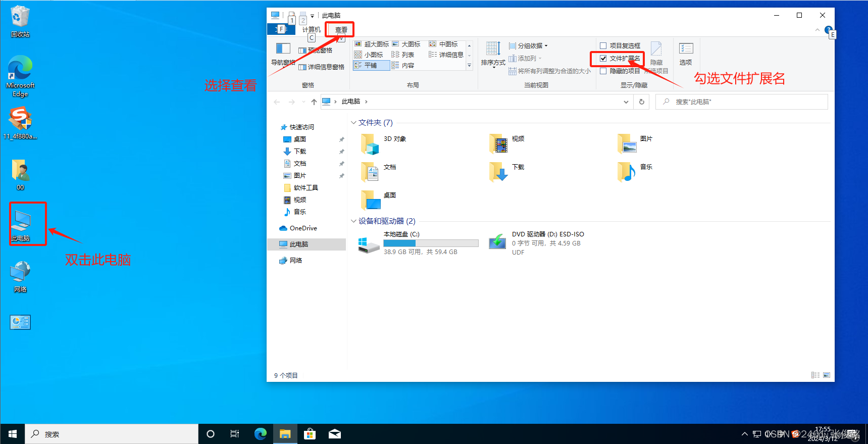Open the Windows Start menu
Viewport: 868px width, 444px height.
click(x=13, y=434)
